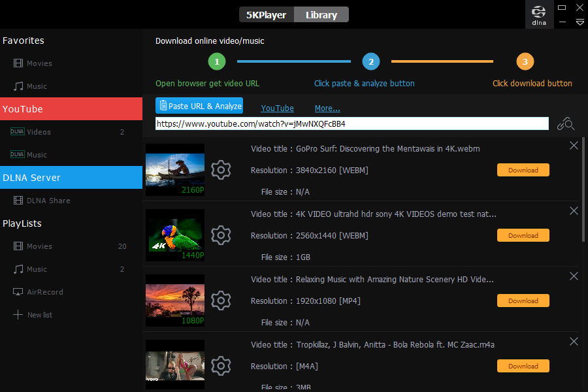Open settings gear for the Relaxing Music video
The height and width of the screenshot is (392, 588).
pos(221,301)
